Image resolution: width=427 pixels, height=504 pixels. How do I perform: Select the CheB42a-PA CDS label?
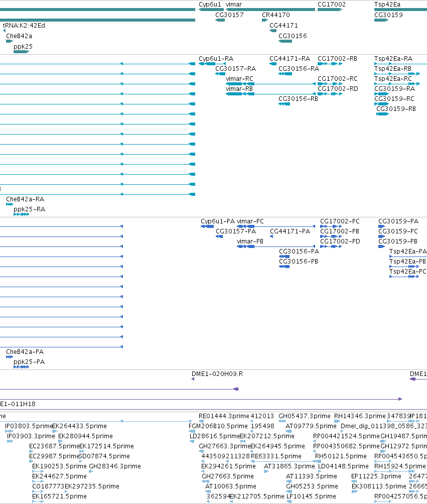(x=25, y=352)
